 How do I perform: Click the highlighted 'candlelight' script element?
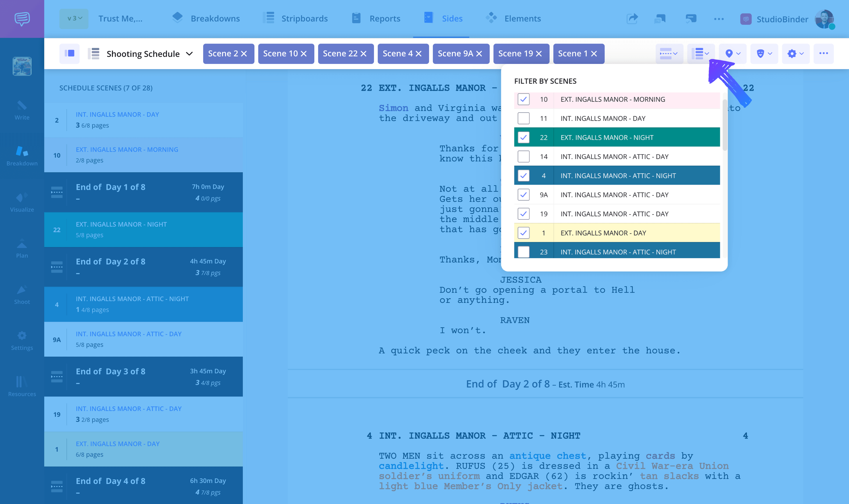pyautogui.click(x=411, y=466)
